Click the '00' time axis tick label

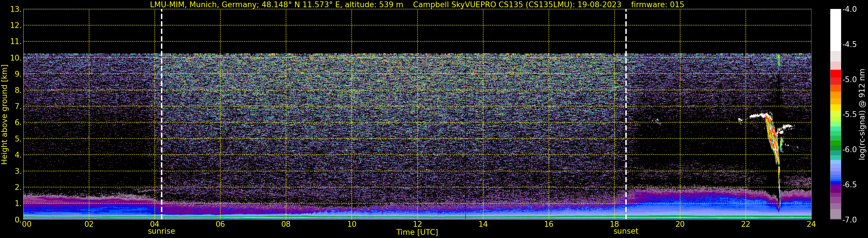pos(26,224)
